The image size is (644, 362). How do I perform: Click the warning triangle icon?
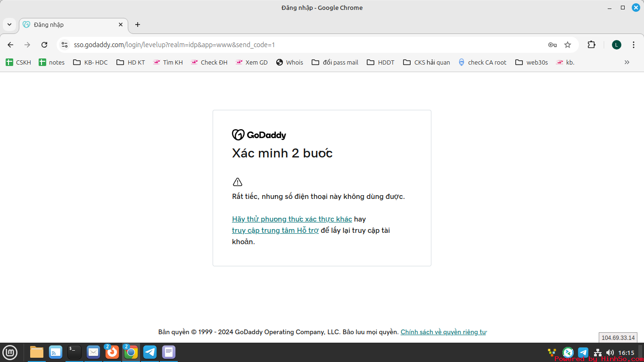pos(238,182)
